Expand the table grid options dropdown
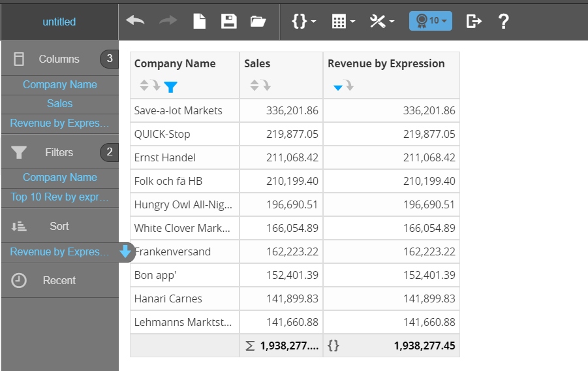Screen dimensions: 588x371 pyautogui.click(x=343, y=21)
